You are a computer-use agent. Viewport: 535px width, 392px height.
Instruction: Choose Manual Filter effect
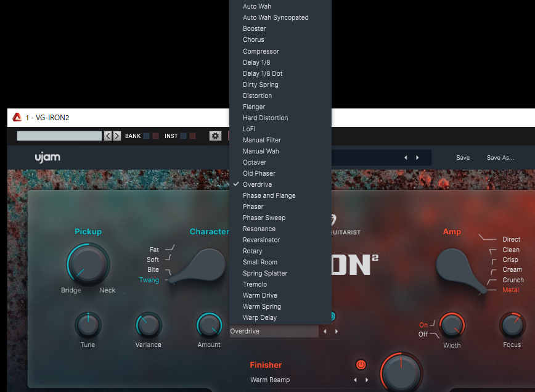click(280, 140)
